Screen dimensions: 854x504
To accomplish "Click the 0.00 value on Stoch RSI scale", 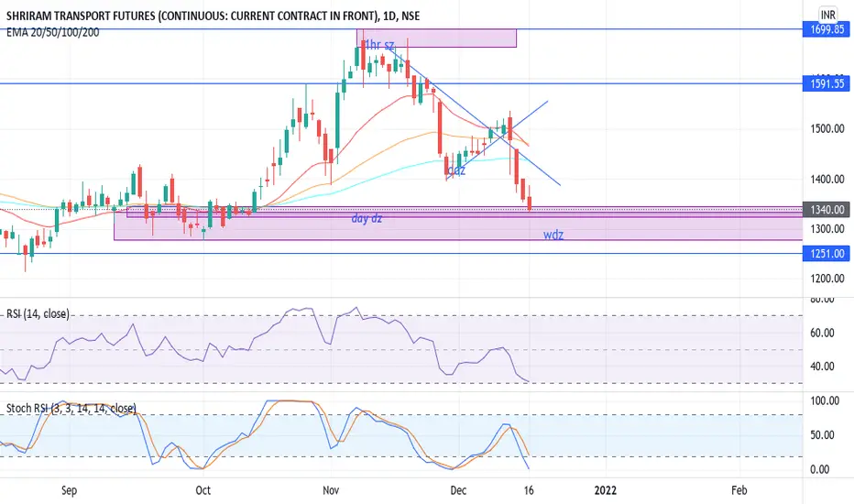I will [820, 470].
